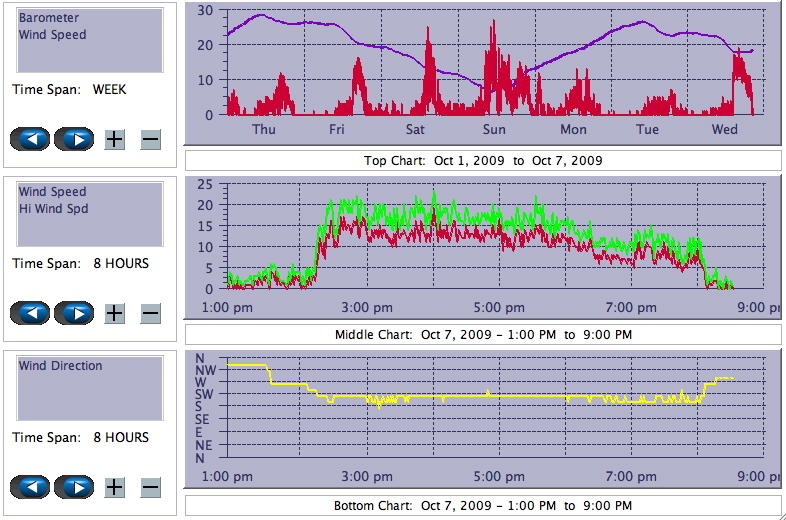The image size is (786, 520).
Task: Click the Bottom Chart date range label
Action: (x=483, y=506)
